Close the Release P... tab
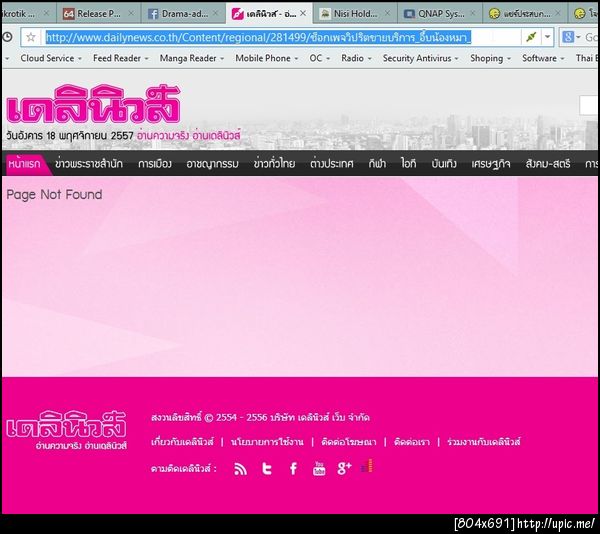Image resolution: width=600 pixels, height=534 pixels. (131, 13)
